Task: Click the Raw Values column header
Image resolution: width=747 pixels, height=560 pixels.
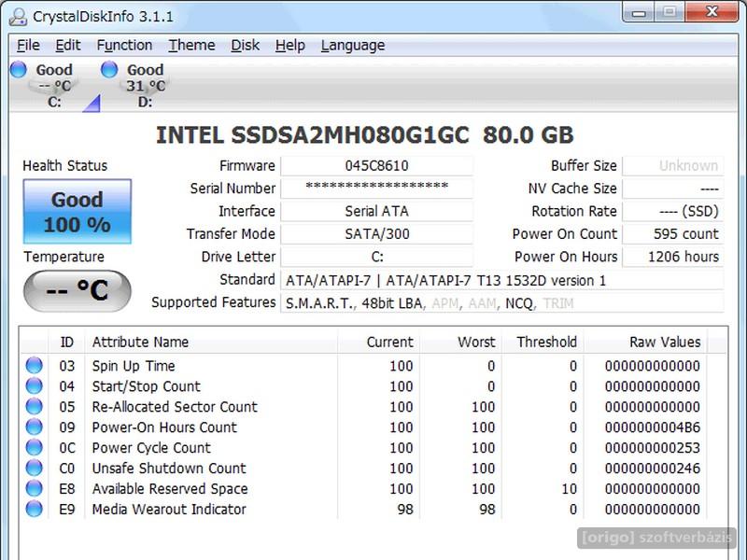Action: click(645, 342)
